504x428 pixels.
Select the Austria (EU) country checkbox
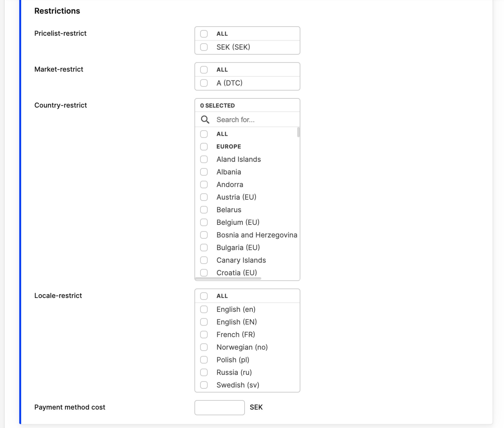[204, 197]
